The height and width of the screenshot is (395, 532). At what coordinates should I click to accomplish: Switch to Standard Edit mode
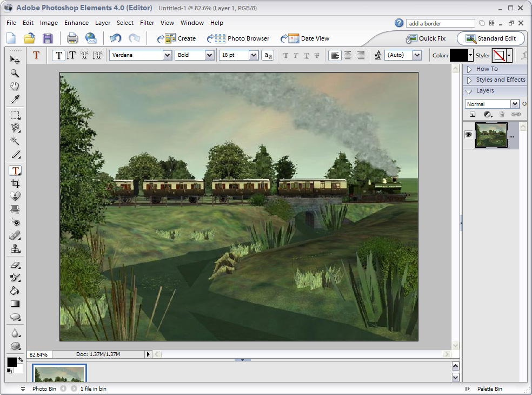[x=490, y=38]
